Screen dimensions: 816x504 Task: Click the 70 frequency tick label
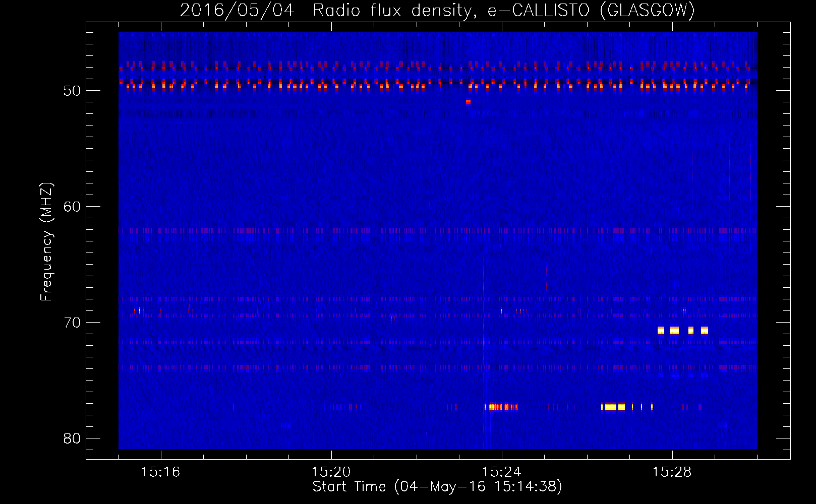tap(72, 323)
